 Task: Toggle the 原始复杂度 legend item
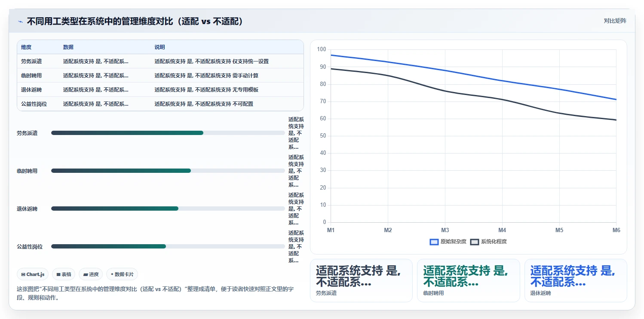tap(448, 242)
